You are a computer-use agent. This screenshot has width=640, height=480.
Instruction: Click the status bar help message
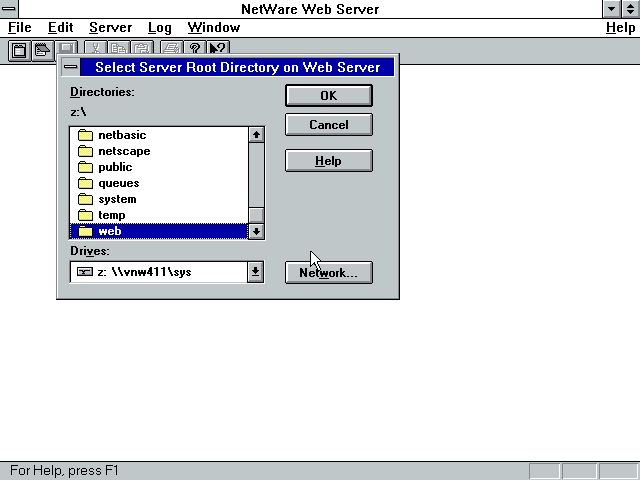tap(64, 470)
